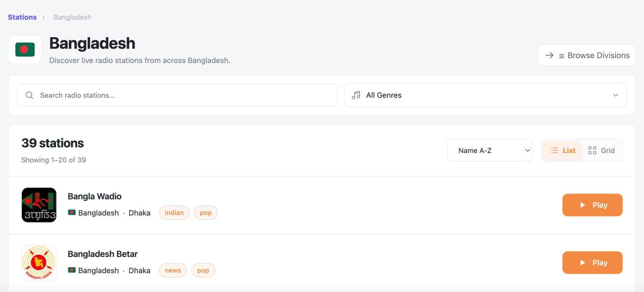644x292 pixels.
Task: Open the Name A-Z sort dropdown
Action: click(489, 150)
